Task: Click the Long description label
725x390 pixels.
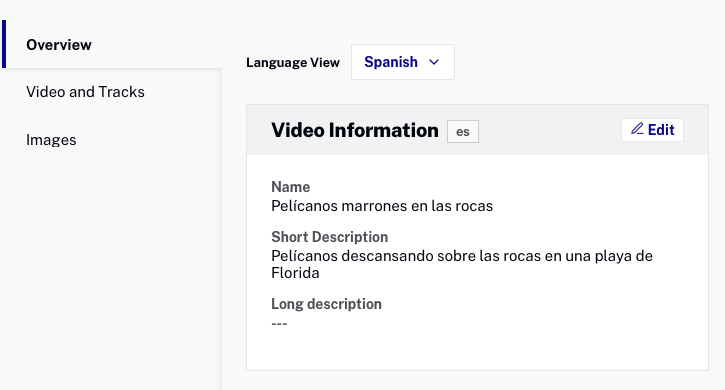Action: 326,304
